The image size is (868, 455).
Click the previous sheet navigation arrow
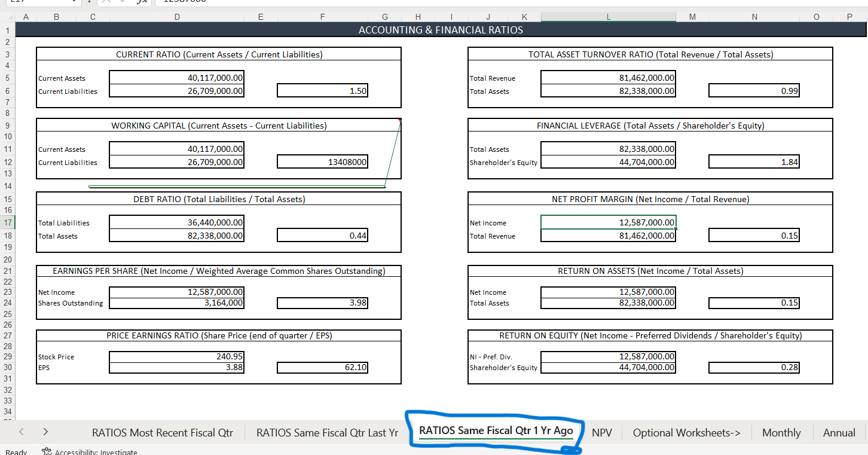(x=22, y=432)
